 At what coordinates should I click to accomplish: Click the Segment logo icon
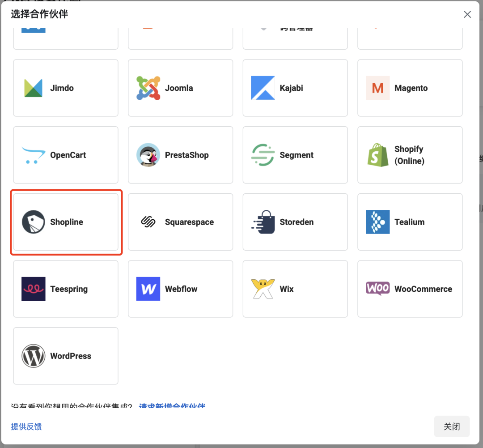(263, 155)
